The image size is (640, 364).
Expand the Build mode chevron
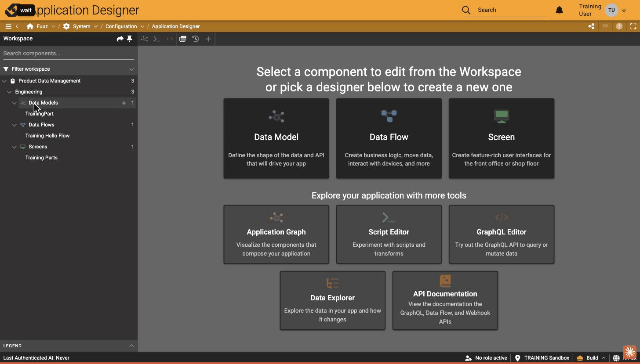click(x=604, y=358)
